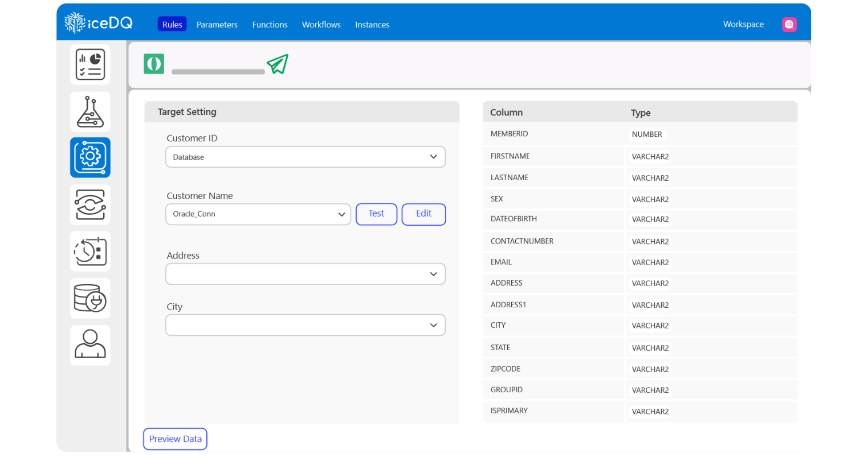The width and height of the screenshot is (868, 455).
Task: Select the LASTNAME column row
Action: 640,178
